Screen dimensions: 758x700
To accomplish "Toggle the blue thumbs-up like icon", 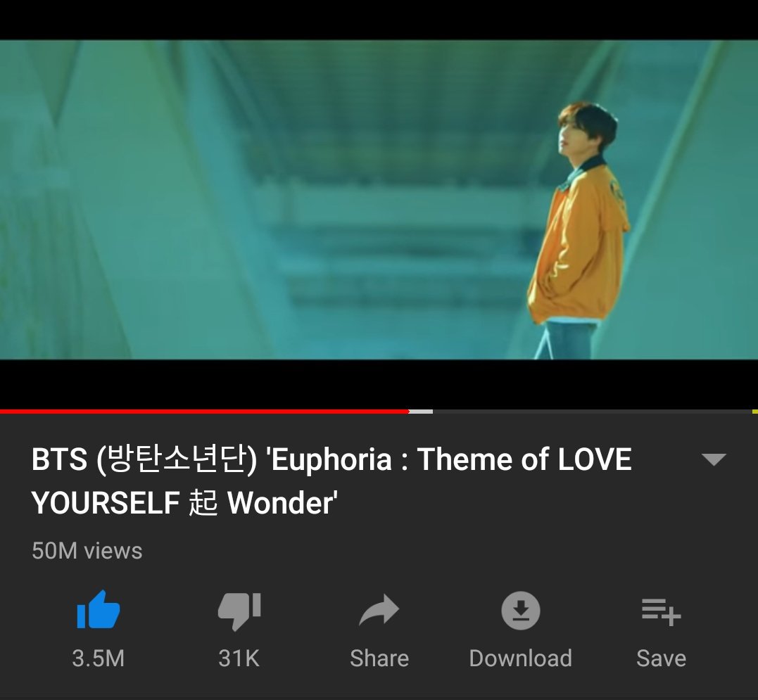I will tap(99, 610).
